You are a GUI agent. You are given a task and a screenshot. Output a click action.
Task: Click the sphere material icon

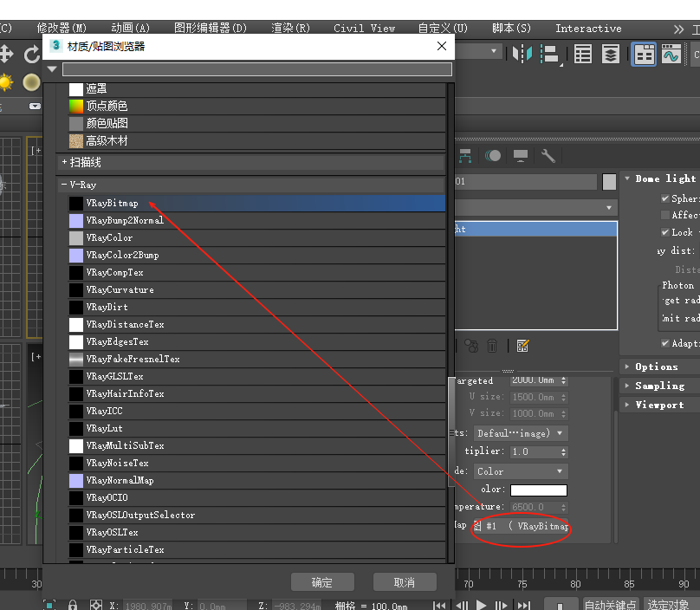31,82
